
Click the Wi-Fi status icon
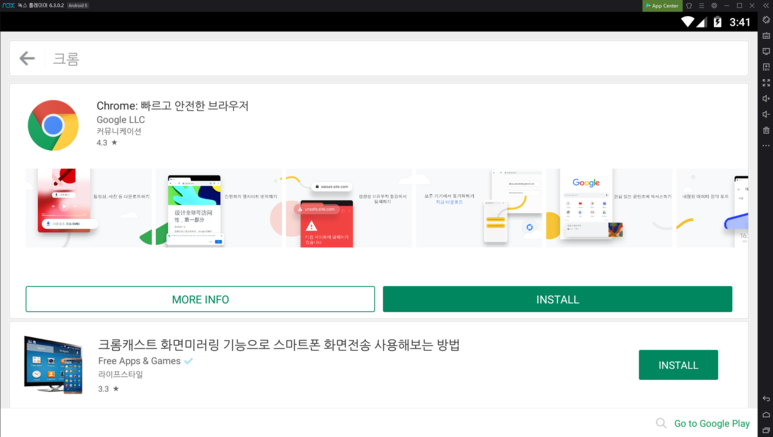[688, 22]
